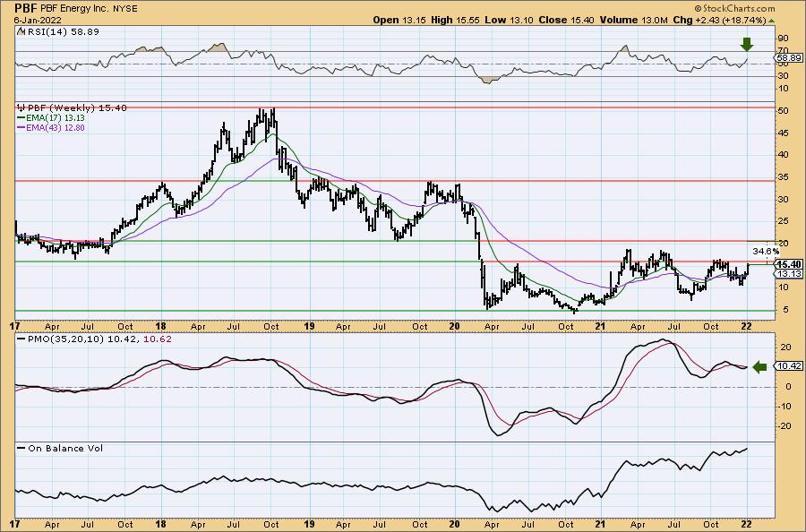
Task: Click the -20 level on the PMO axis
Action: 785,425
